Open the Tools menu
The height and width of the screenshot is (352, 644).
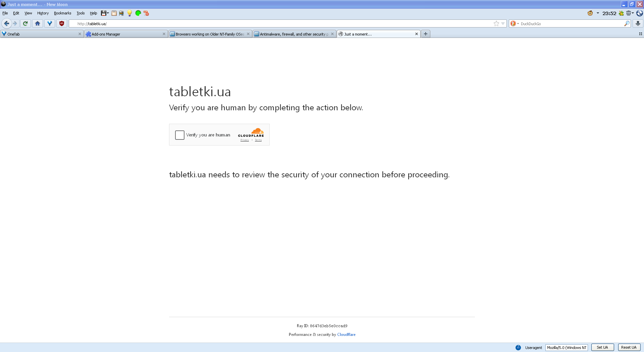(x=80, y=13)
